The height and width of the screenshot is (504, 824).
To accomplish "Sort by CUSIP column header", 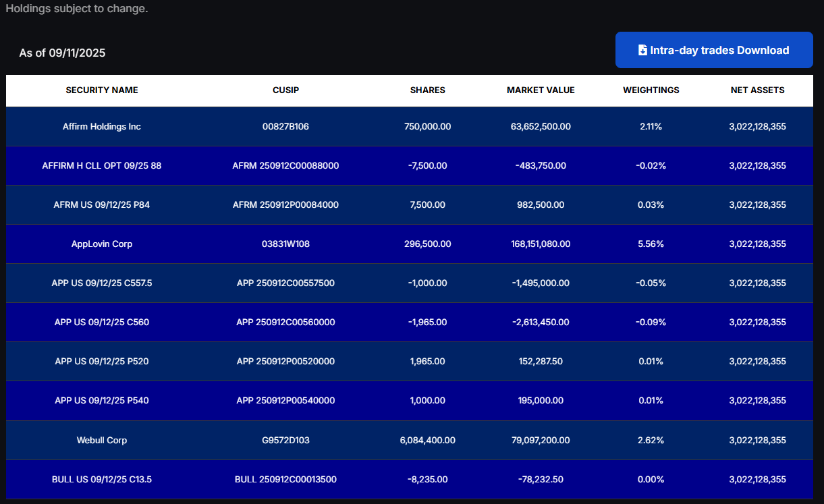I will (x=285, y=90).
